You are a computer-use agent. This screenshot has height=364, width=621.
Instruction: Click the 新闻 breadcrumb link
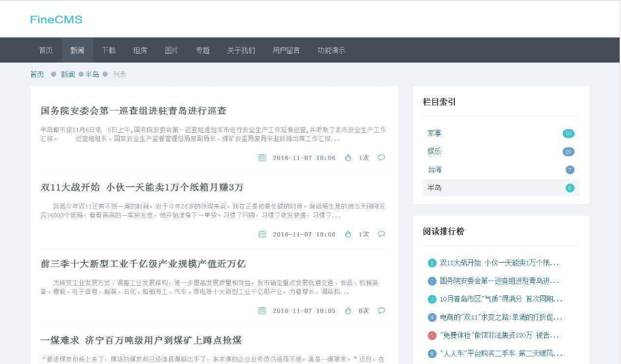[x=67, y=74]
